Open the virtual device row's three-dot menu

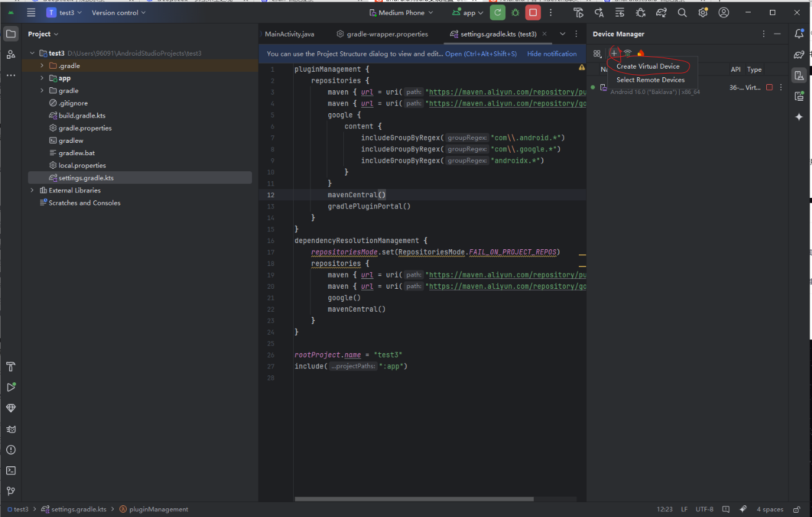point(781,88)
